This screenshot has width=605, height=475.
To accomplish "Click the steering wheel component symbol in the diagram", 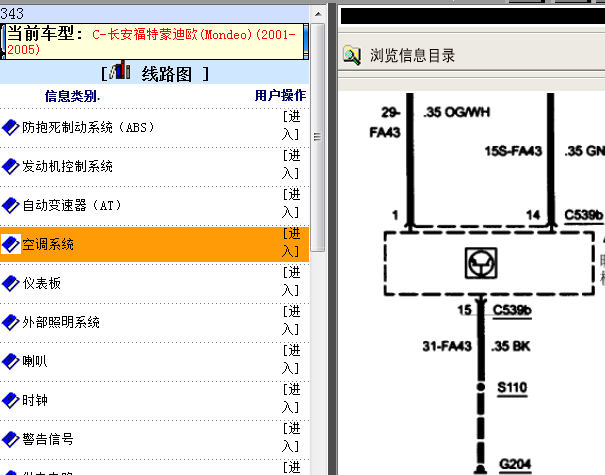I will (x=481, y=263).
